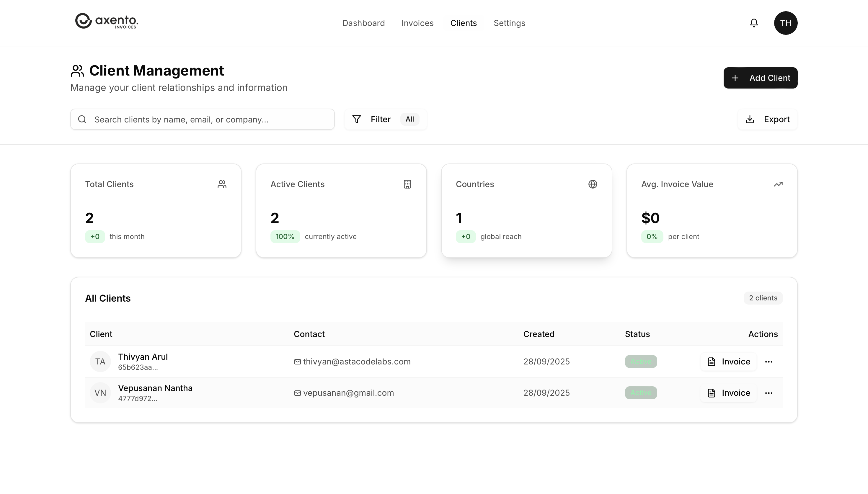Screen dimensions: 868x494
Task: Click the axento invoices logo
Action: [x=107, y=21]
